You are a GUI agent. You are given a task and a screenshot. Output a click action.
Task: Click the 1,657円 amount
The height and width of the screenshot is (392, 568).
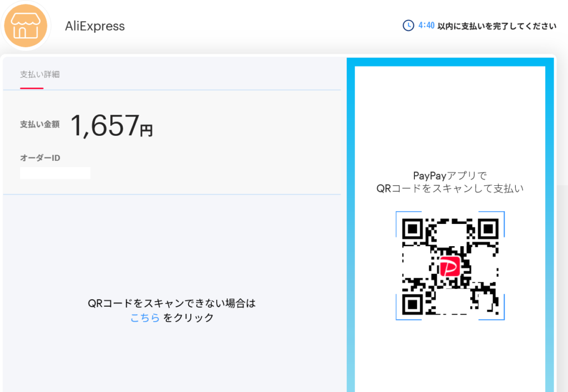[x=111, y=126]
